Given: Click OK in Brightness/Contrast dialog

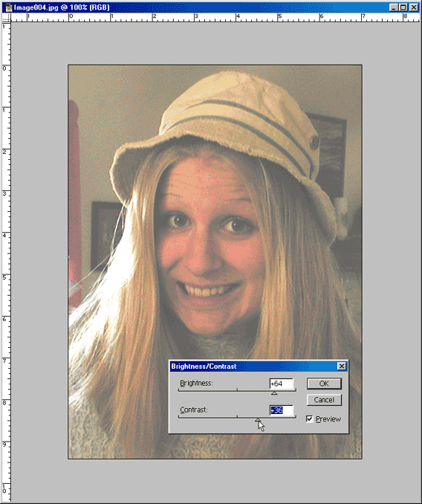Looking at the screenshot, I should coord(324,384).
